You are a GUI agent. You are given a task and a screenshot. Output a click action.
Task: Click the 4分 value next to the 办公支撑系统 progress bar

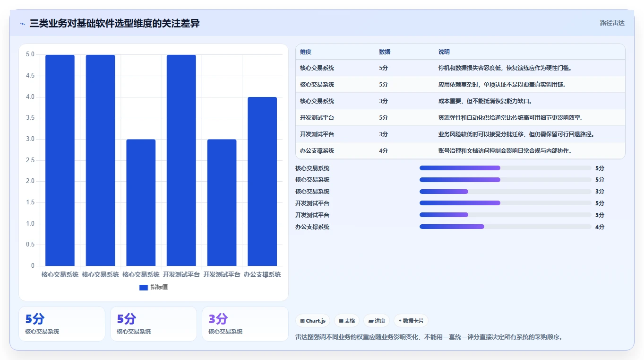600,227
